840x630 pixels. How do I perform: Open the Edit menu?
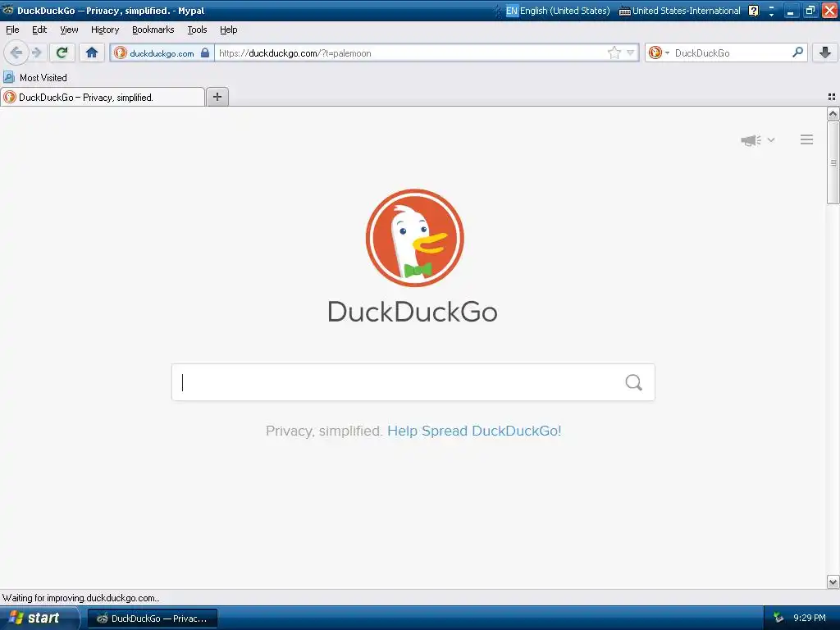coord(39,30)
